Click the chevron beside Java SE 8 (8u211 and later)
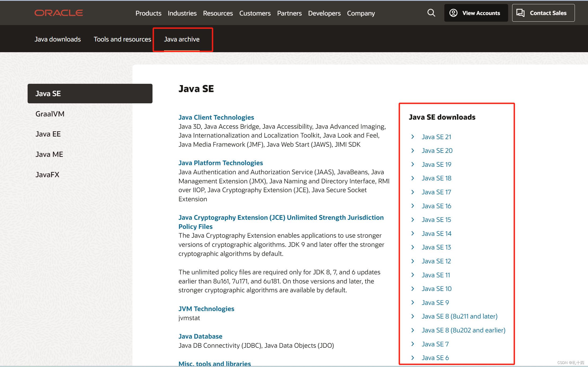The height and width of the screenshot is (367, 588). [413, 316]
